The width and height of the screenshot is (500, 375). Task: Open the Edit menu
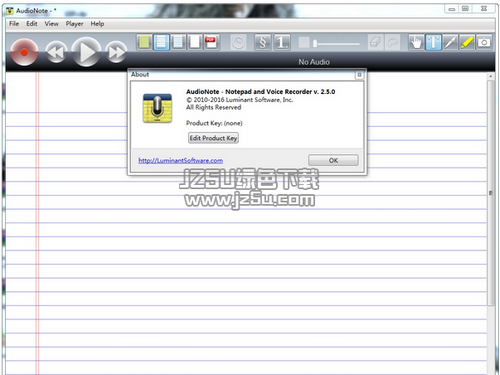pos(32,24)
